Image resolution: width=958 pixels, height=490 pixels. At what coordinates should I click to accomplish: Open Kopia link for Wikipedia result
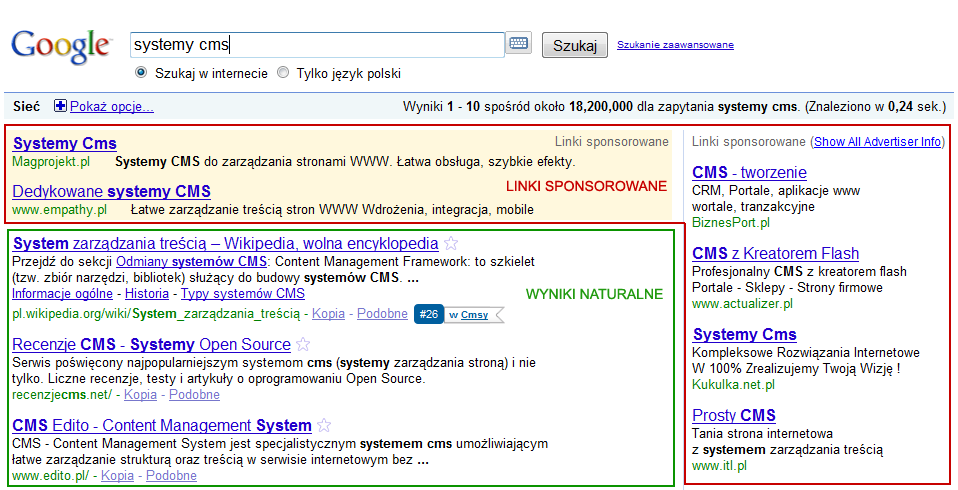(x=329, y=313)
